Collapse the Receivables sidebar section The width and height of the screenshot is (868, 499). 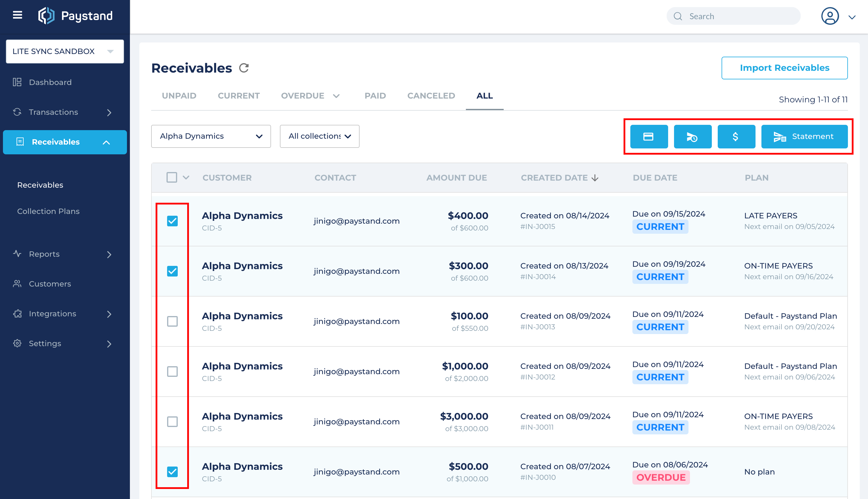pos(106,142)
